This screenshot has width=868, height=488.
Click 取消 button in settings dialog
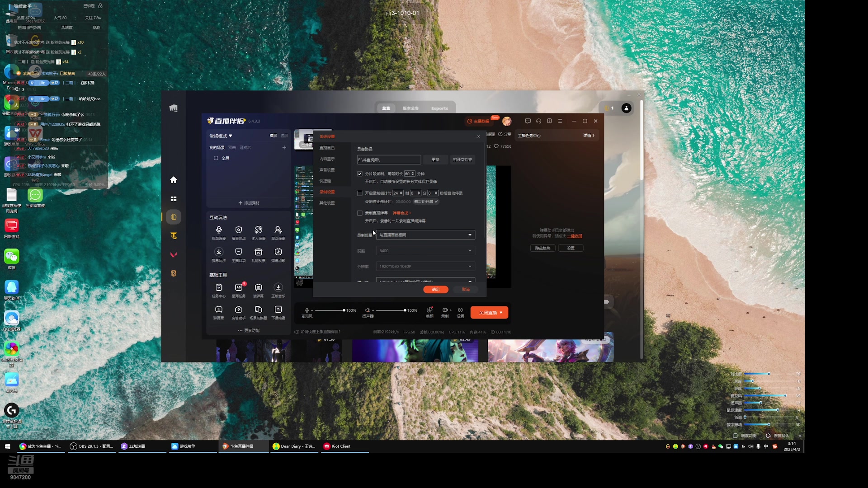[466, 290]
